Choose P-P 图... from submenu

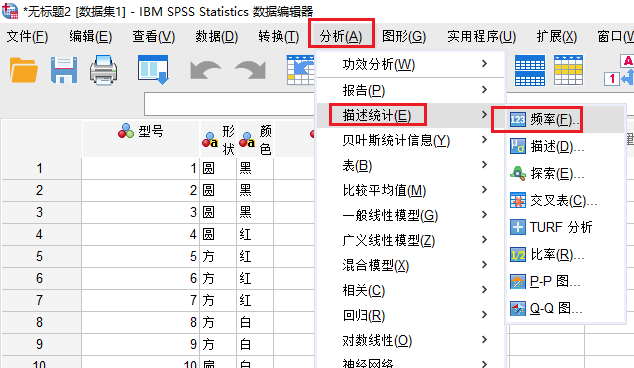565,281
